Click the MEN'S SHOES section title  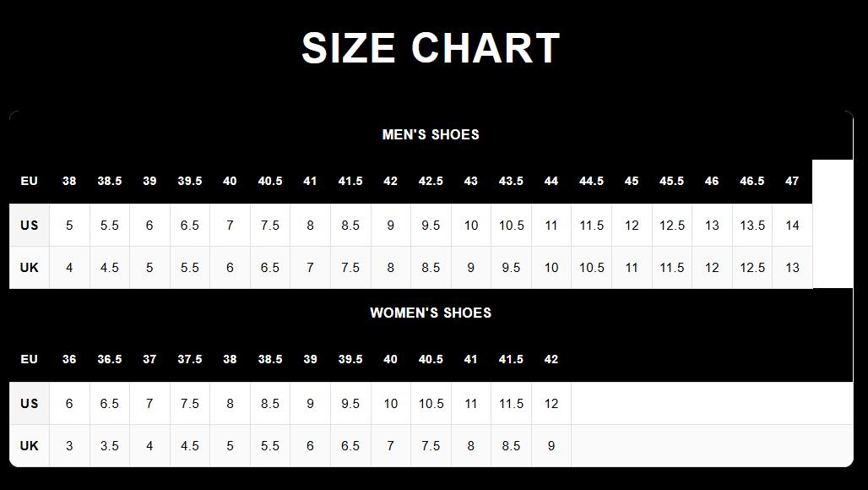point(431,134)
